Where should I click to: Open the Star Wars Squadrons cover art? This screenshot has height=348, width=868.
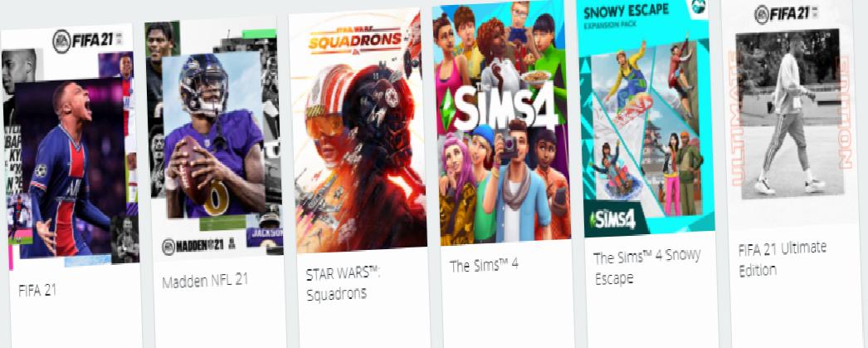[358, 130]
